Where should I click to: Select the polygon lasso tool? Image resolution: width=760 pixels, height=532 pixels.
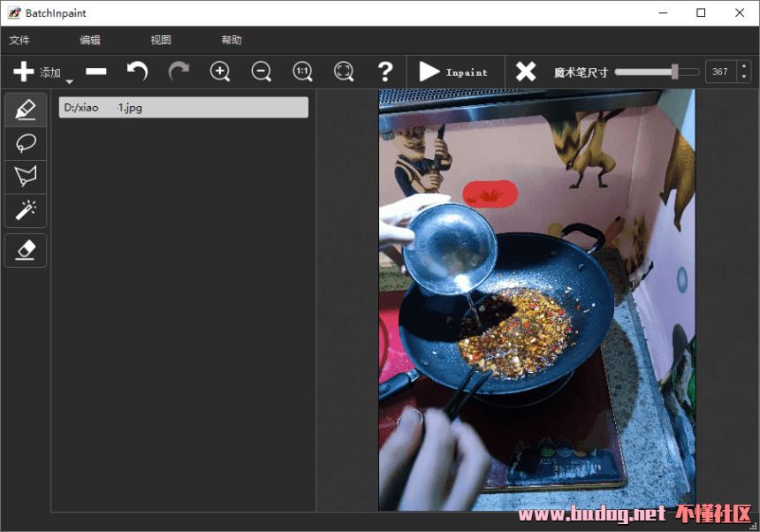26,176
